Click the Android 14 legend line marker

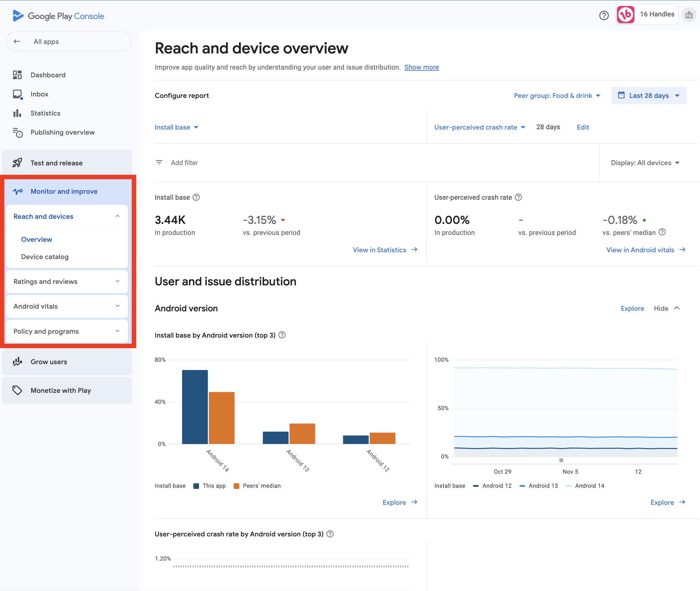click(x=568, y=486)
